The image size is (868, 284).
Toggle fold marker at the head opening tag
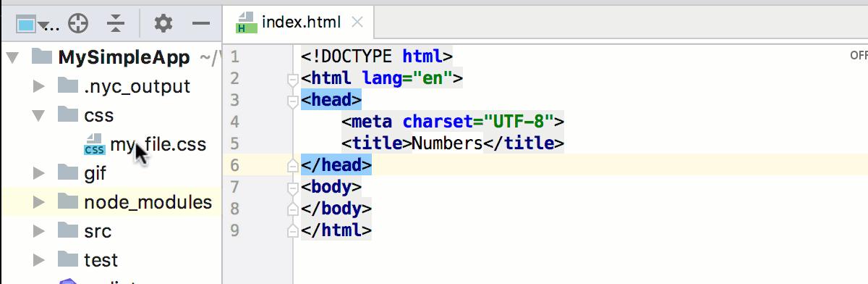pyautogui.click(x=293, y=101)
